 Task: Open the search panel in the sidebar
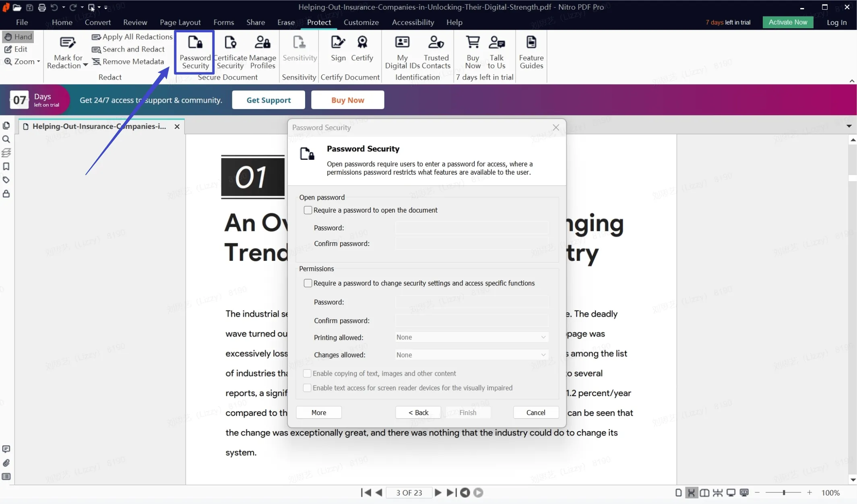pos(6,139)
